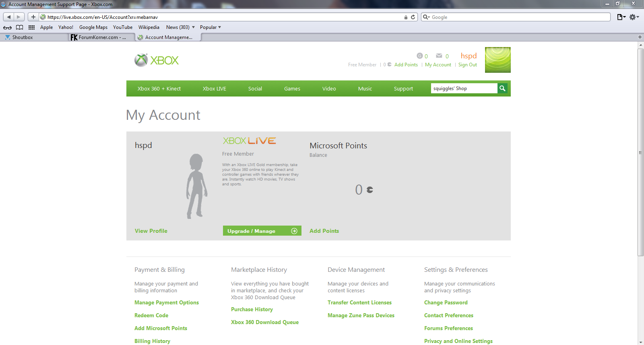Open Forums Preferences
The image size is (644, 345).
pos(448,328)
